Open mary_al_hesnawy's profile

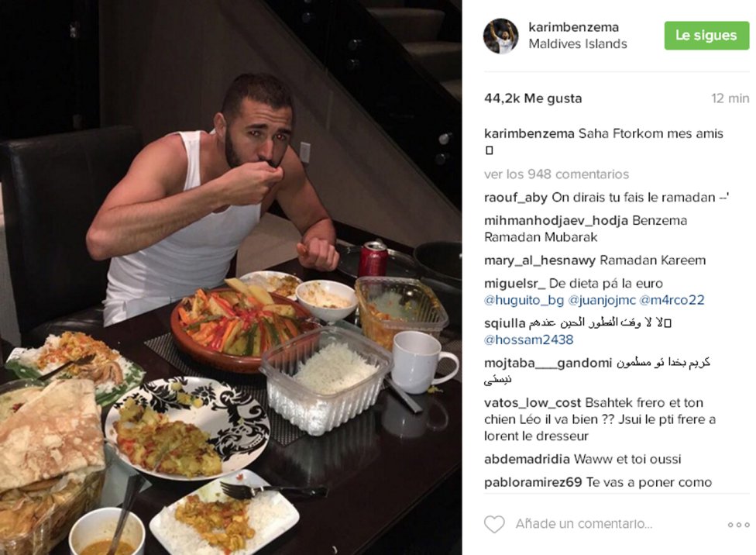[540, 260]
